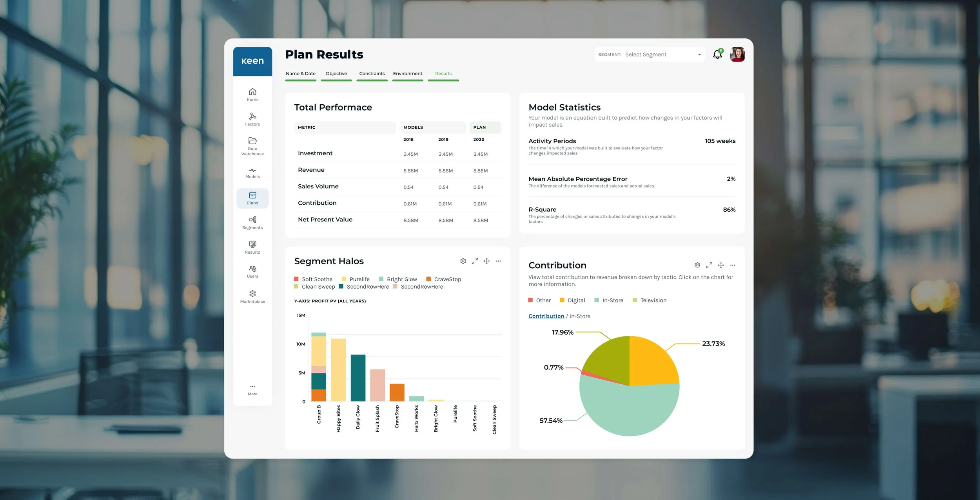Expand the Contribution chart to fullscreen
Viewport: 980px width, 500px height.
(x=709, y=265)
